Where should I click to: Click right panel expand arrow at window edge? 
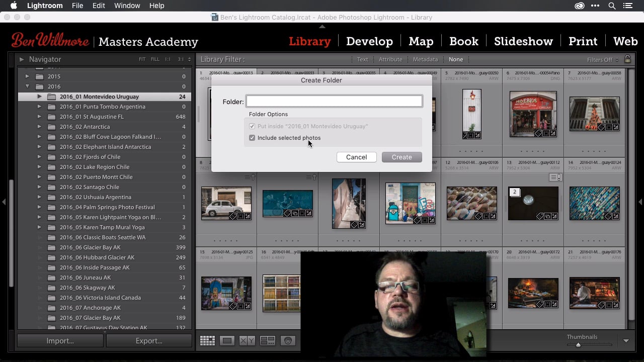click(x=640, y=202)
